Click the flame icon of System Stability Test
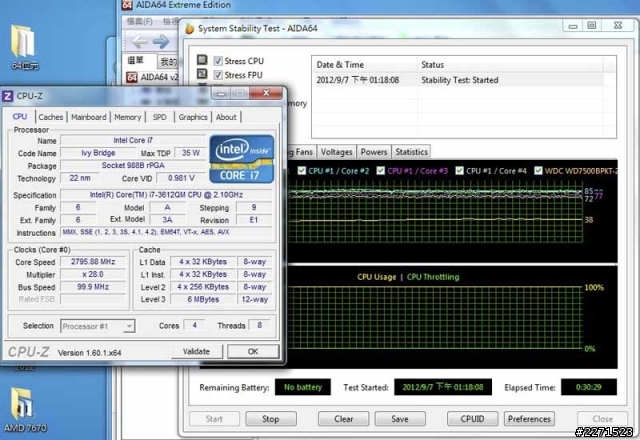Image resolution: width=640 pixels, height=440 pixels. 189,29
